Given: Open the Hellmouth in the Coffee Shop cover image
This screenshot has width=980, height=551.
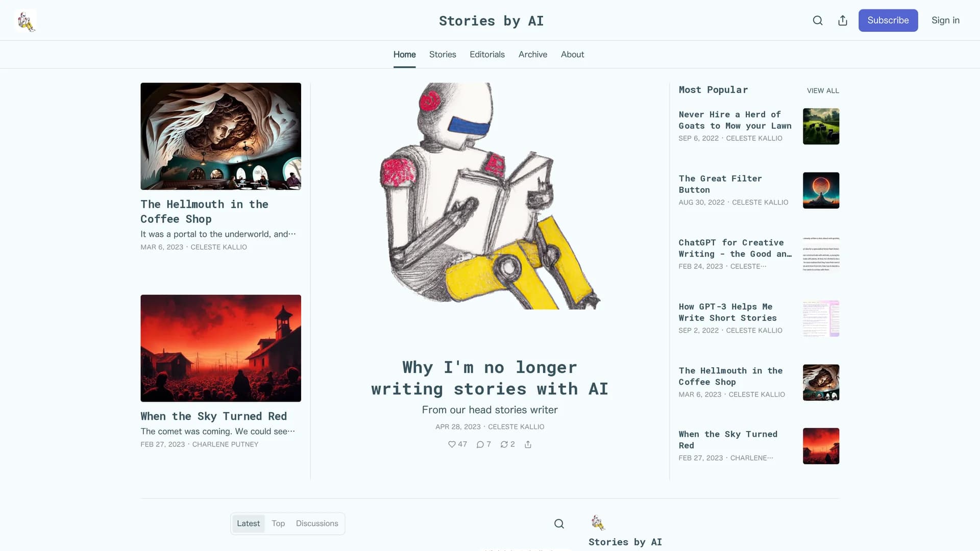Looking at the screenshot, I should pos(220,136).
